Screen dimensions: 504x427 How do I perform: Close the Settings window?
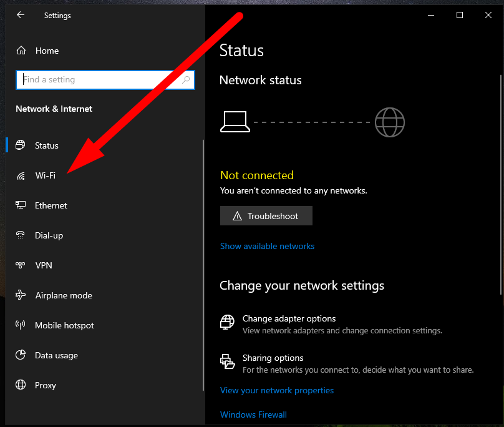click(488, 15)
